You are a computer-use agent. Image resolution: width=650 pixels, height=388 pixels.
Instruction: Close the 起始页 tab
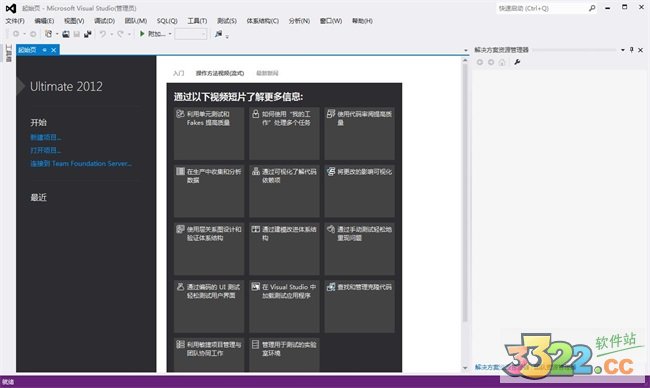(53, 50)
